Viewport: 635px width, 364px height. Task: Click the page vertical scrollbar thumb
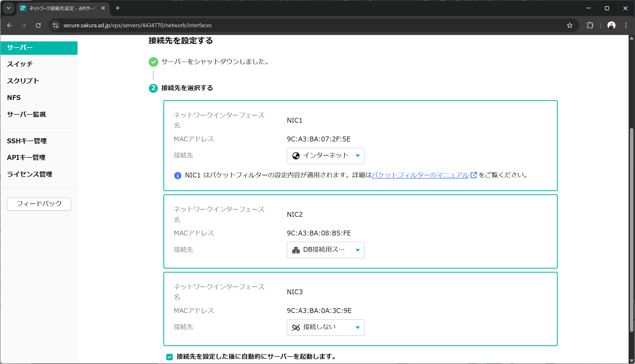click(x=632, y=230)
